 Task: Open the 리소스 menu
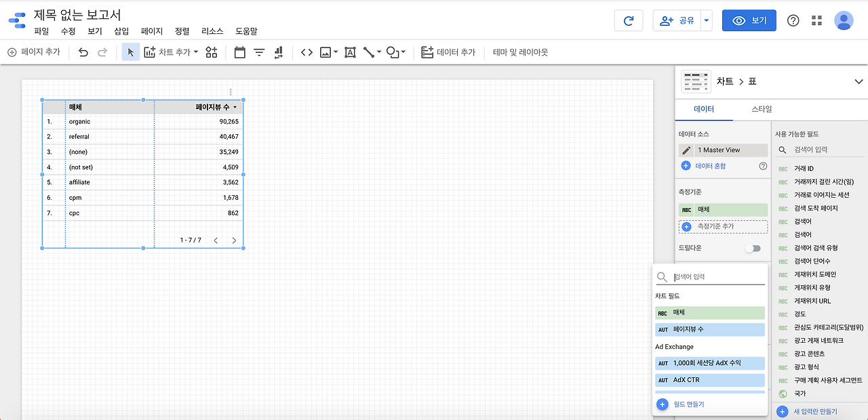(212, 31)
